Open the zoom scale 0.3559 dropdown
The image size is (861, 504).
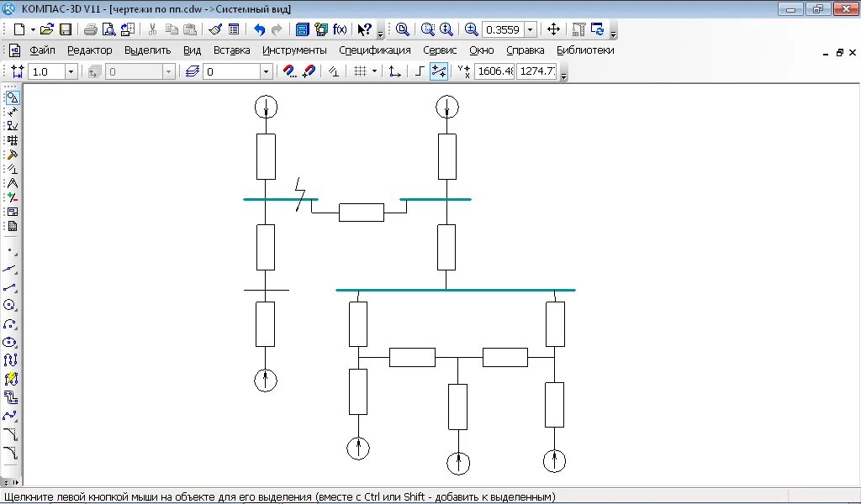coord(531,29)
